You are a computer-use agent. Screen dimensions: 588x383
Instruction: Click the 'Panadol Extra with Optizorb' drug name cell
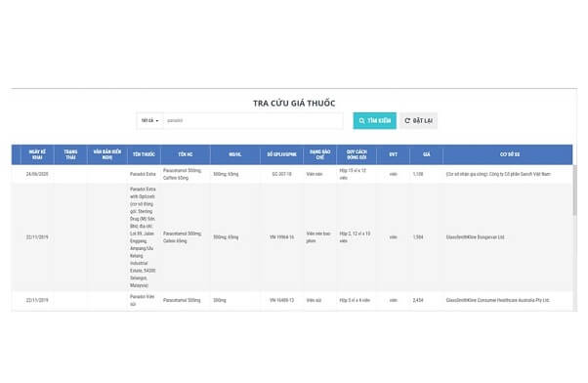click(143, 237)
